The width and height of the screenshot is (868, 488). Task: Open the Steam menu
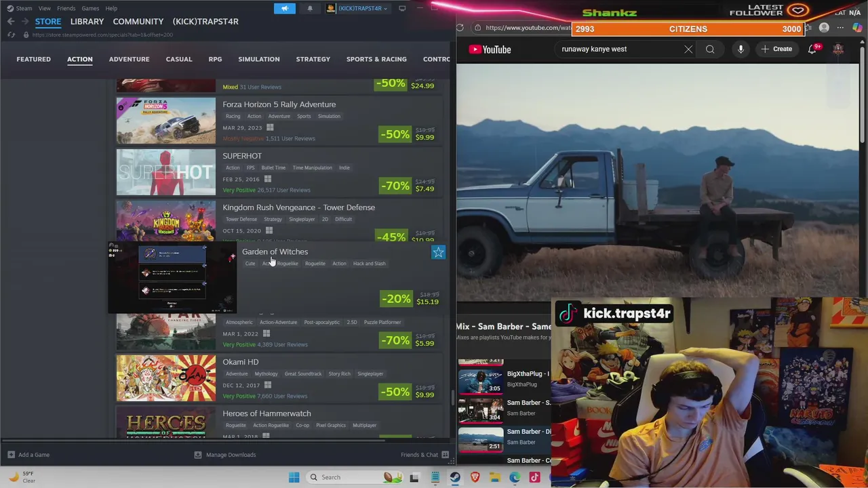click(x=20, y=8)
